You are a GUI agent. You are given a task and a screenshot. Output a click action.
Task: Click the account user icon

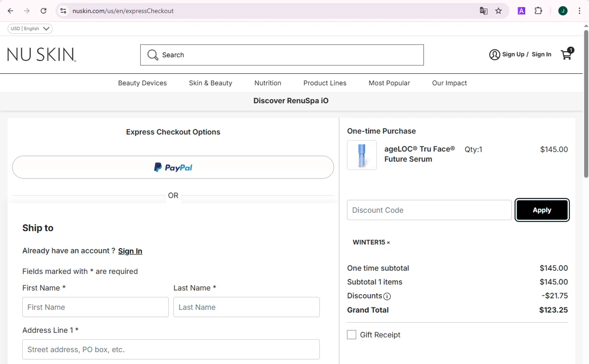494,55
